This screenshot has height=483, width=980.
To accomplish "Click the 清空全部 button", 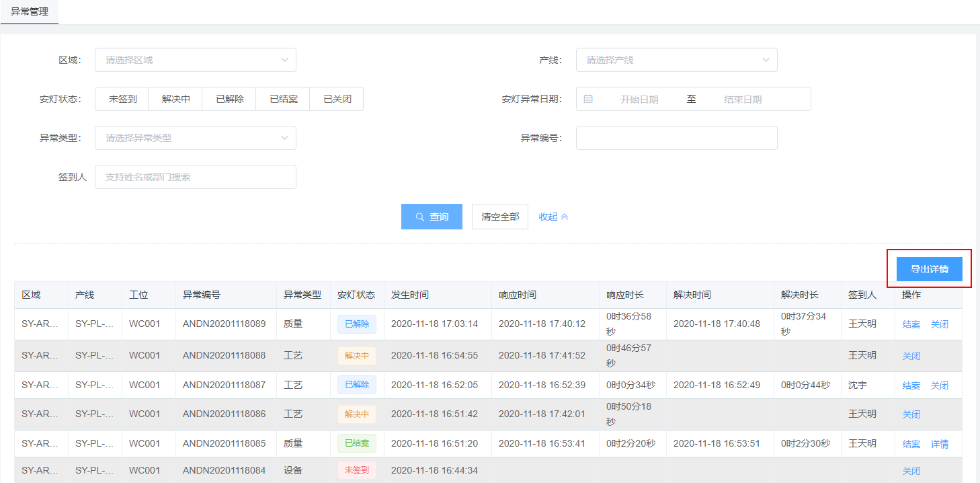I will tap(500, 217).
